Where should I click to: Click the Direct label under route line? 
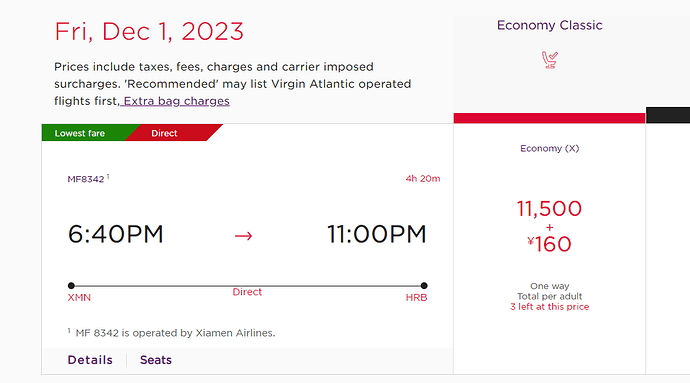[x=247, y=292]
